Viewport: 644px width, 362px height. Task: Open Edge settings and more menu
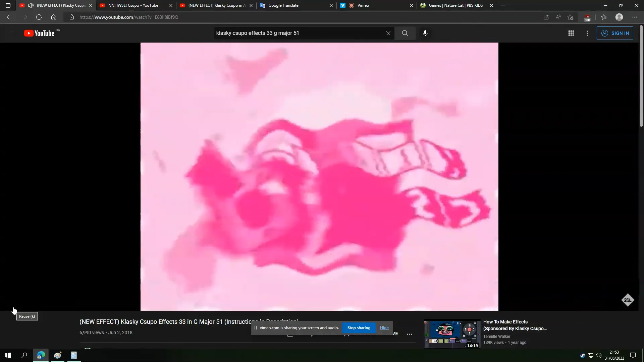[634, 17]
